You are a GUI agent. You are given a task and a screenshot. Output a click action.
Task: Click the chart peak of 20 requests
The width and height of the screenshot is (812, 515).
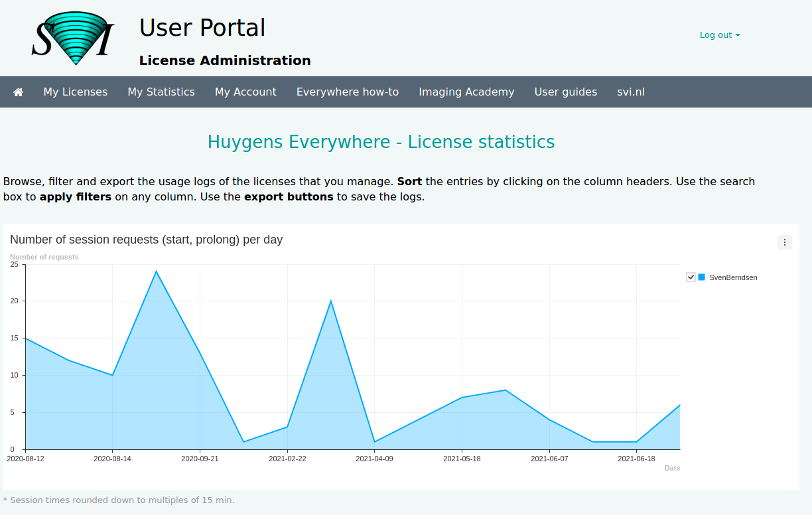pyautogui.click(x=331, y=301)
